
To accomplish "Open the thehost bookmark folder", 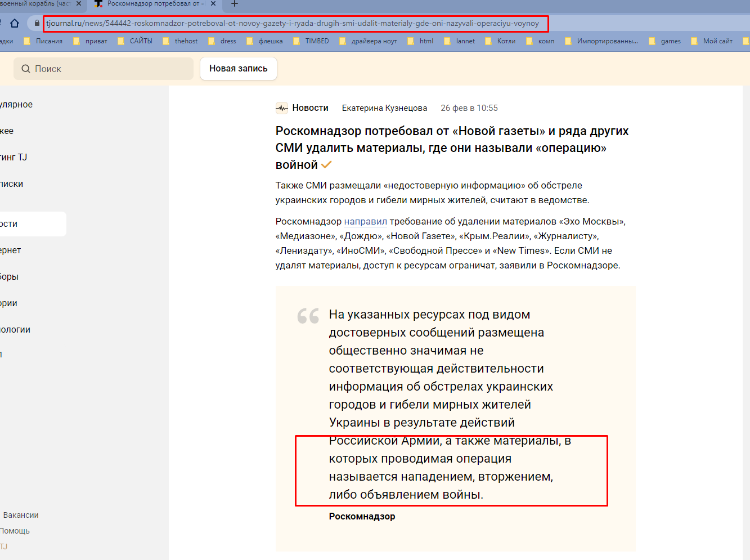I will 180,41.
